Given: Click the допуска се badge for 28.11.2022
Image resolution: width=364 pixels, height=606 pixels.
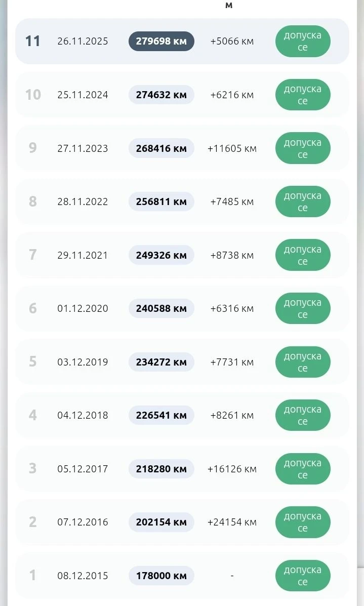Looking at the screenshot, I should coord(303,201).
